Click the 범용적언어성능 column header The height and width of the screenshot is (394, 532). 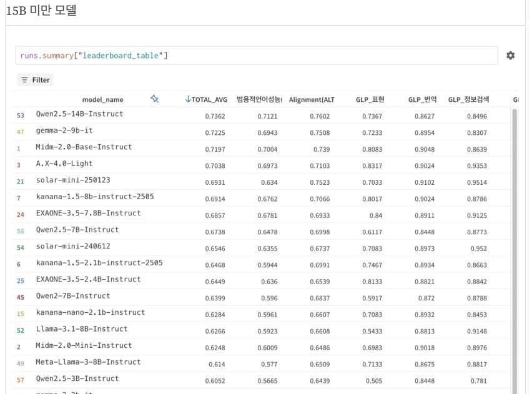pos(259,99)
